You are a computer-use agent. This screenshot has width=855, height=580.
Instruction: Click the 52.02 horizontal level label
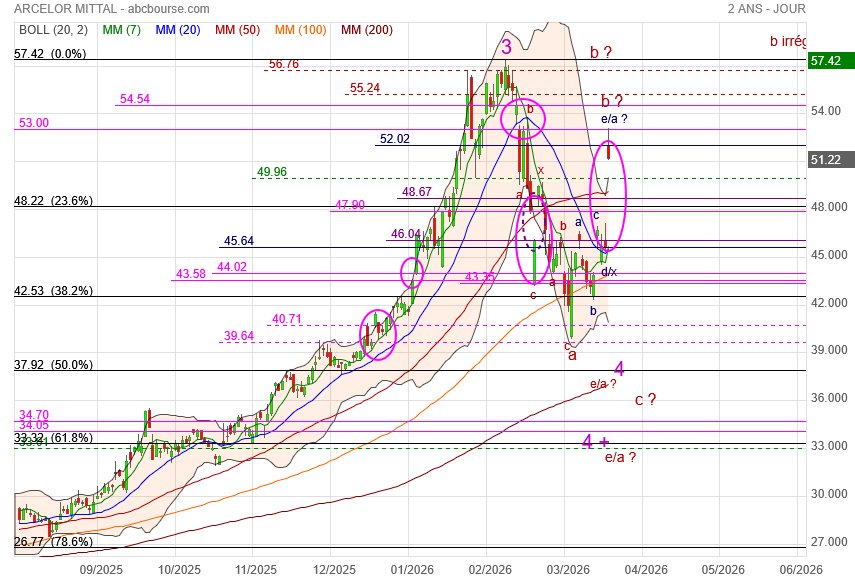[394, 138]
